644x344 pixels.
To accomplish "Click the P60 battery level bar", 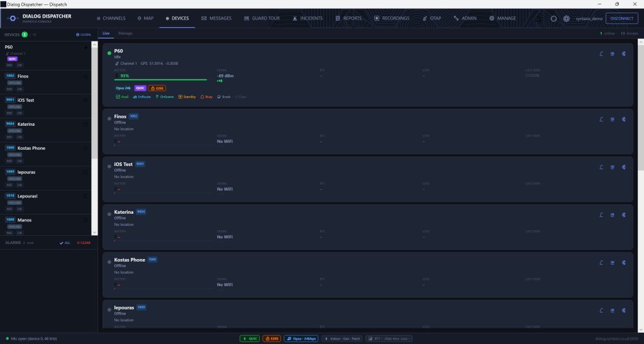I will click(160, 79).
